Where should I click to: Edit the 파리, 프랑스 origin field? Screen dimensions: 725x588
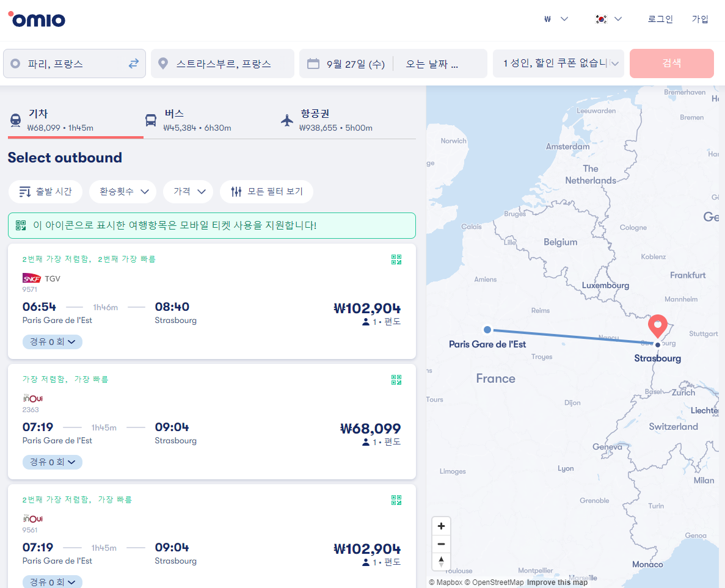click(75, 64)
